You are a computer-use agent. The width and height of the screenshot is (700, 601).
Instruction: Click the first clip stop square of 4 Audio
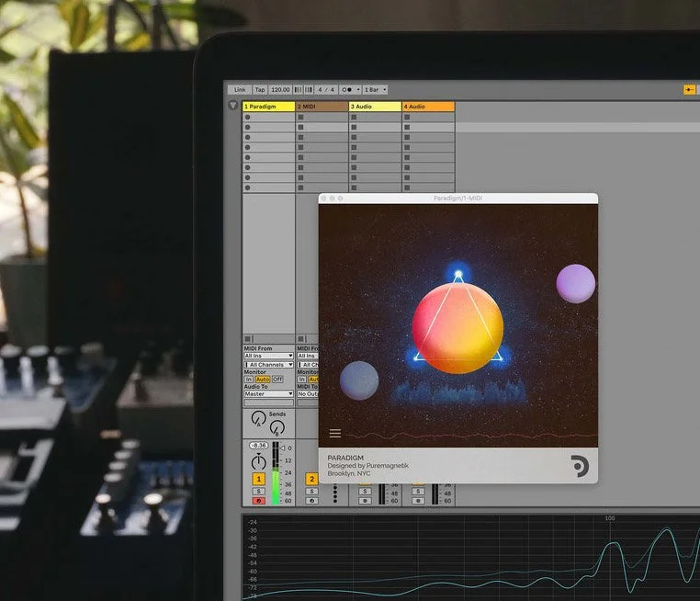tap(407, 117)
